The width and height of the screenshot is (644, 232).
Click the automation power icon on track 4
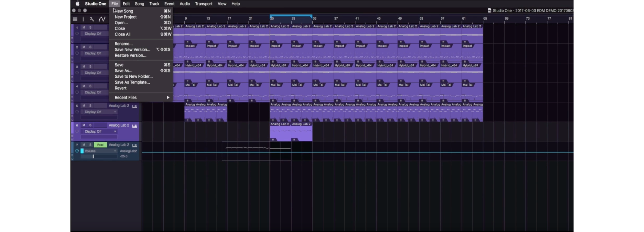[77, 92]
